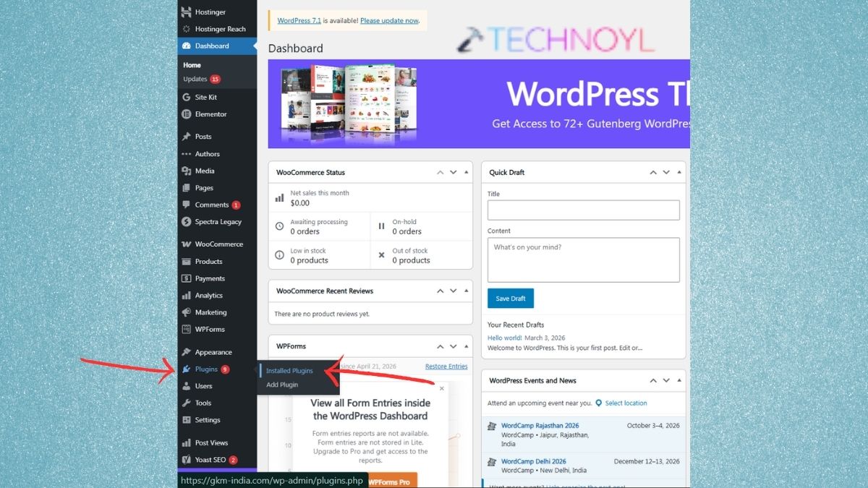
Task: Click the Media icon in sidebar
Action: (187, 171)
